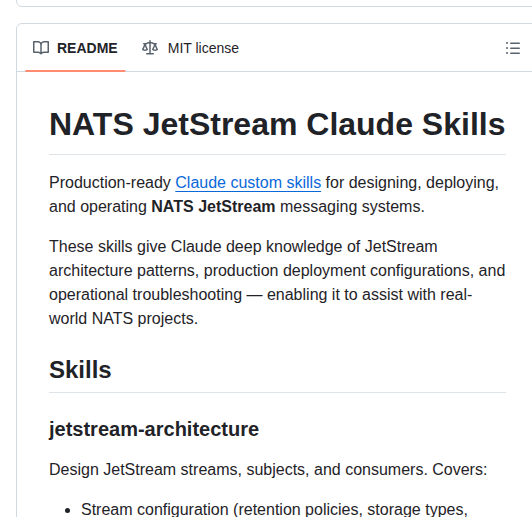This screenshot has height=517, width=532.
Task: Open the README tab
Action: click(x=75, y=48)
